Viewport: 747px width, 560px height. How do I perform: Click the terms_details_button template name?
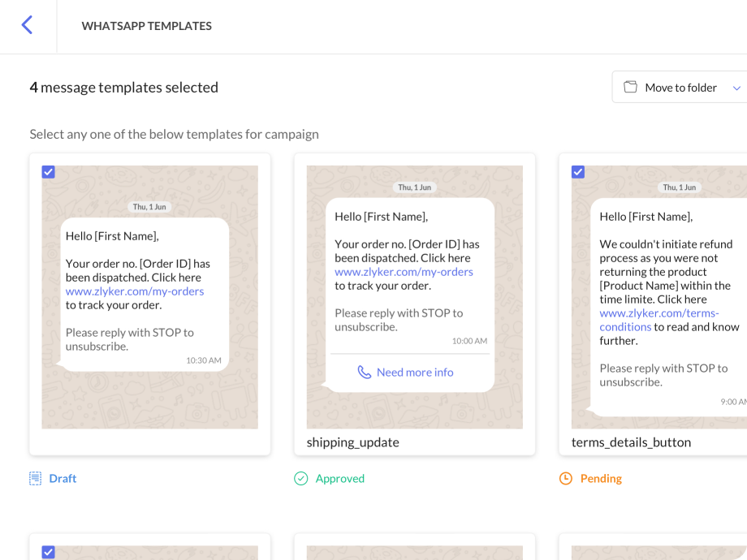coord(631,442)
